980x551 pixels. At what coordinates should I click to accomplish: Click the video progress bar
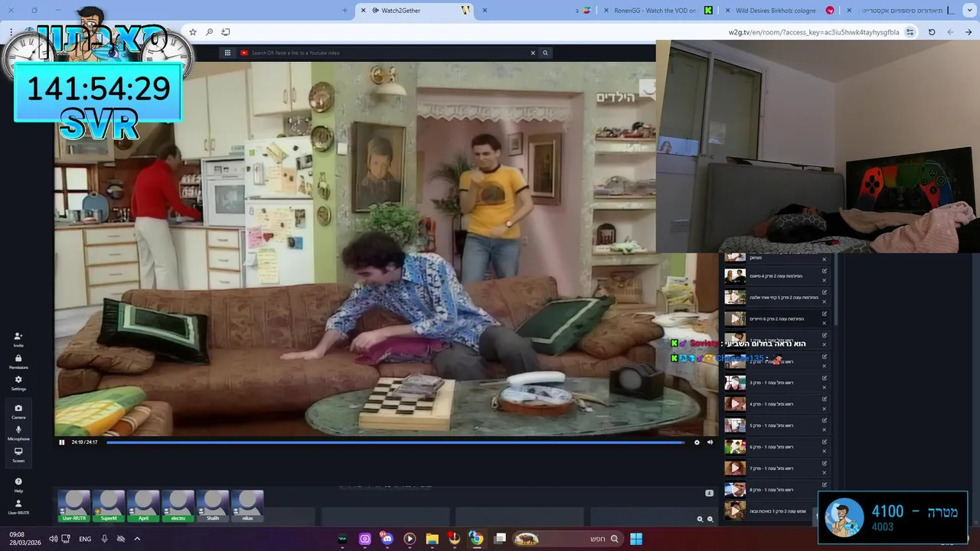tap(395, 442)
